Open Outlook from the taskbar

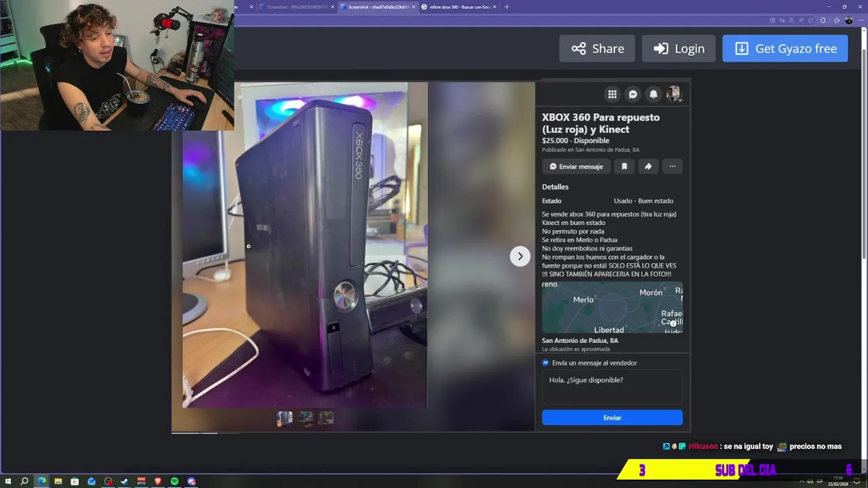pos(92,481)
